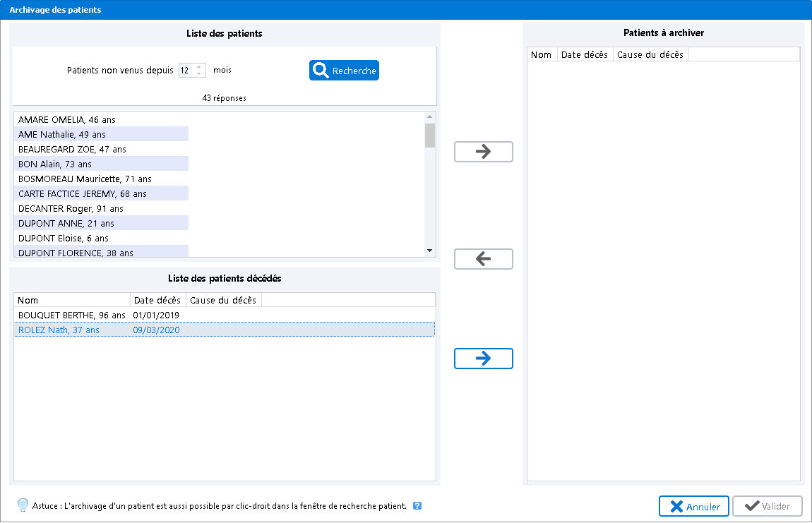Select patient BON Alain, 73 ans

[55, 164]
